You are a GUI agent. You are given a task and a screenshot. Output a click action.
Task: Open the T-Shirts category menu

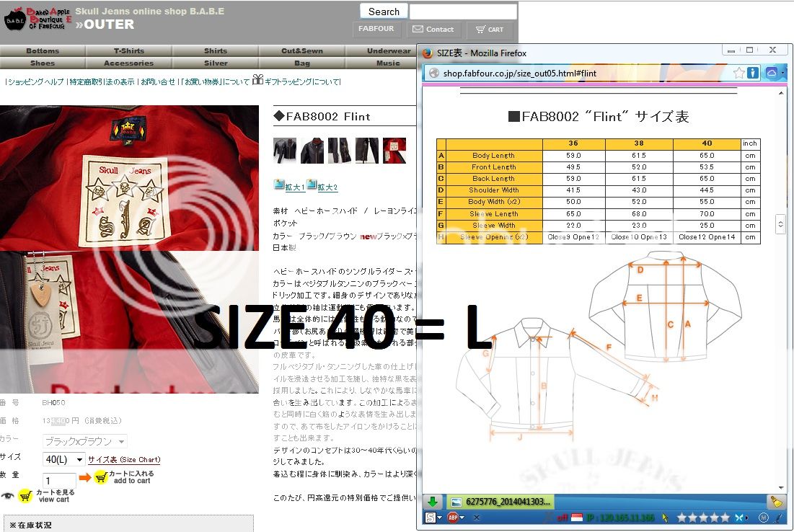128,50
